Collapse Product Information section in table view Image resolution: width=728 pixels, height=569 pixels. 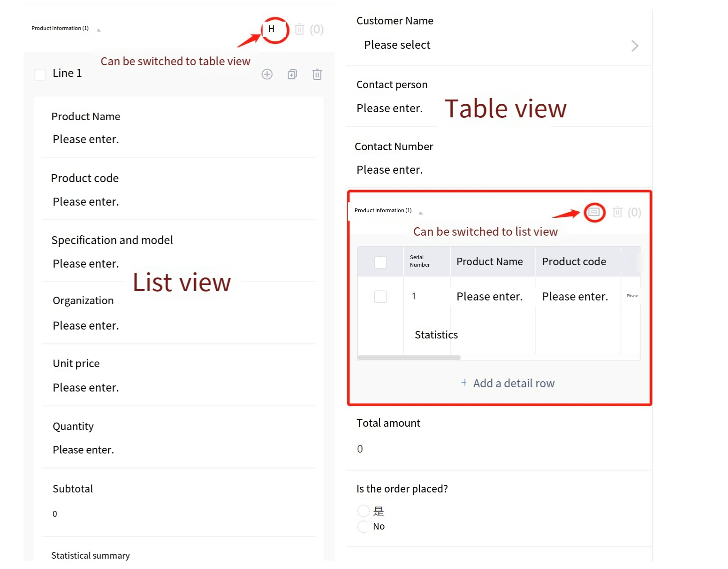click(x=421, y=213)
